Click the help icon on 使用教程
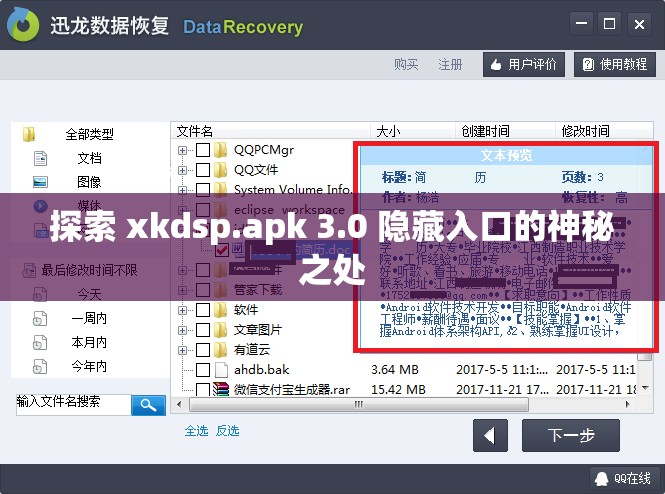This screenshot has height=494, width=665. coord(588,64)
